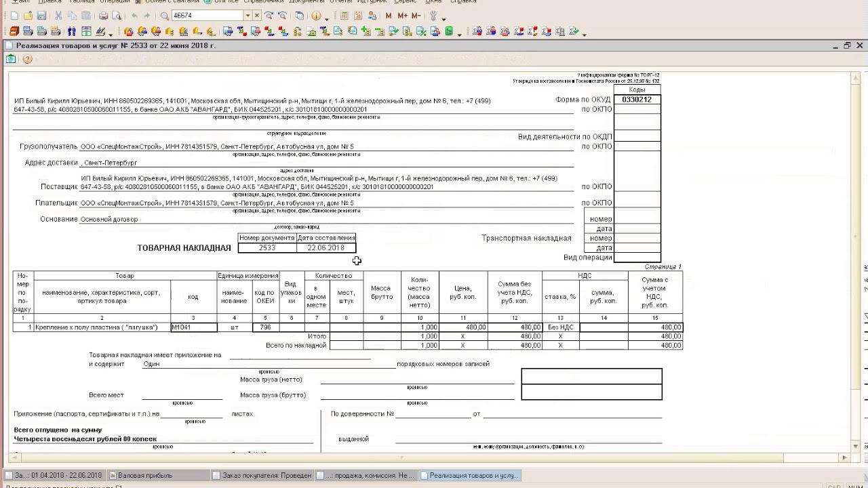The height and width of the screenshot is (488, 868).
Task: Click the first brown book toolbar icon
Action: click(14, 31)
